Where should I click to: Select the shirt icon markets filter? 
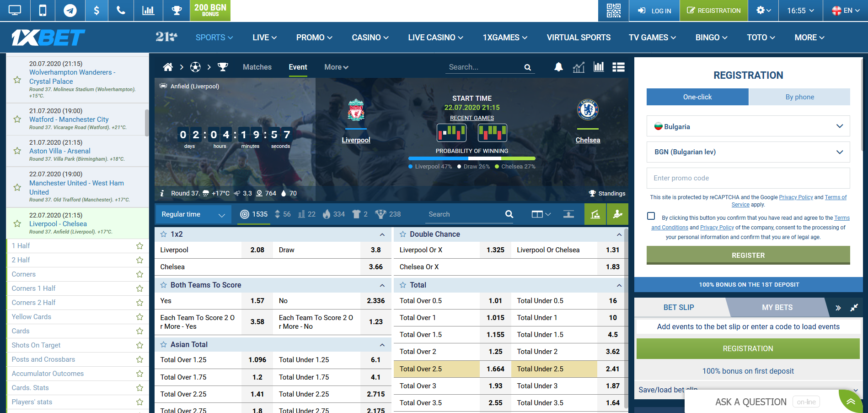tap(359, 214)
